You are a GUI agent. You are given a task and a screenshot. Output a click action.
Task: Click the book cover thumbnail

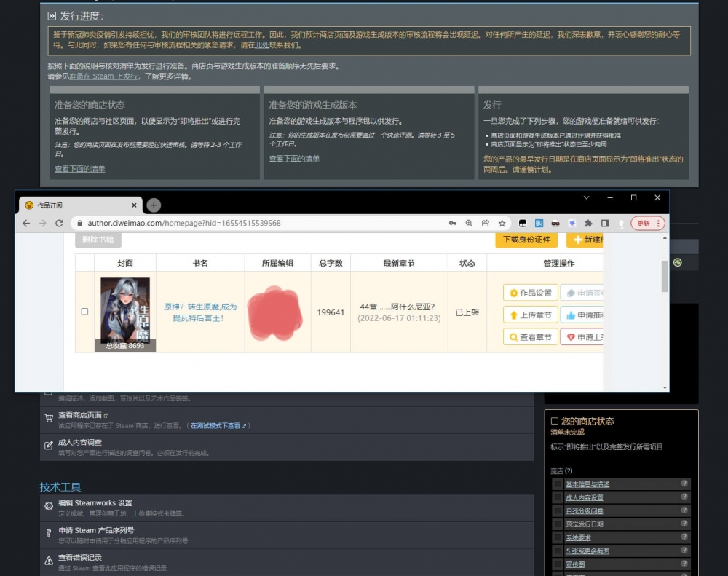[x=124, y=310]
